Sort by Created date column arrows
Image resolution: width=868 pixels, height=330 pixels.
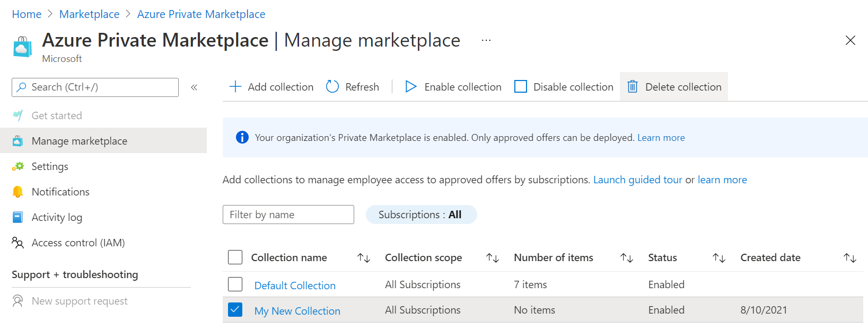pos(849,258)
